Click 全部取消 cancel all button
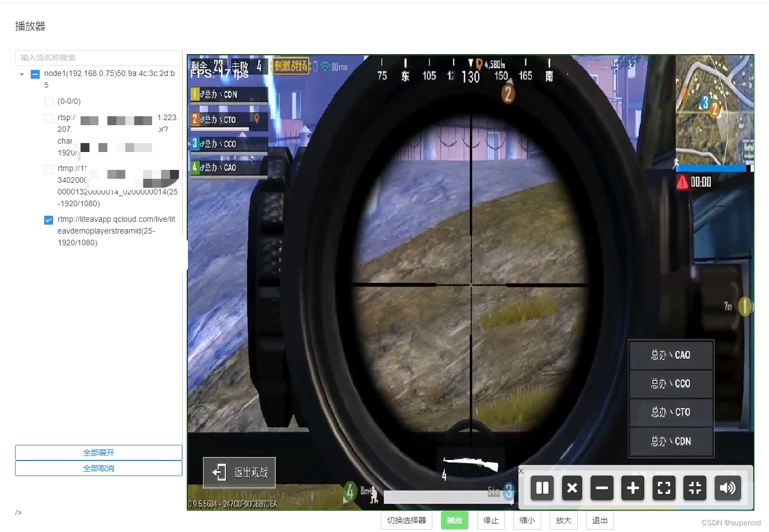 pos(98,468)
